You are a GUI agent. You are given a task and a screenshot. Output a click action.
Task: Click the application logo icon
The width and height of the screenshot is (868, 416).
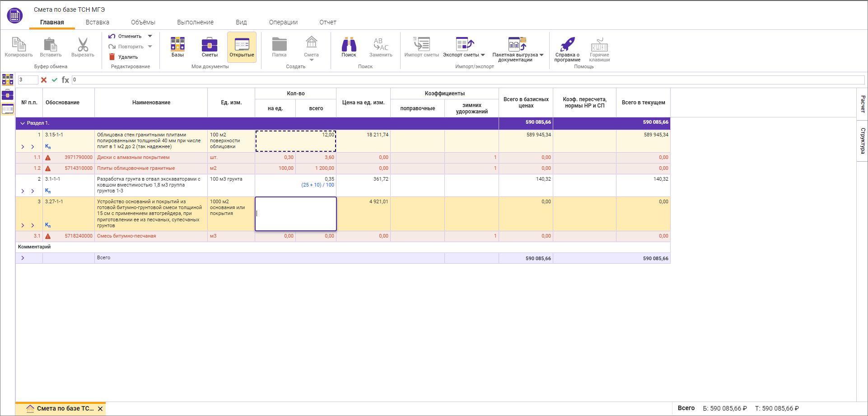coord(14,16)
